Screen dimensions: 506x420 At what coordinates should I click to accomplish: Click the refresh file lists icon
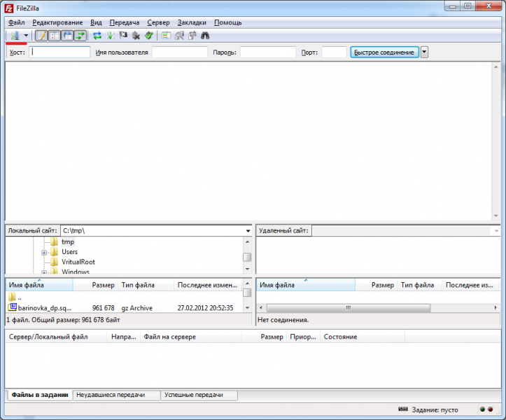click(x=97, y=36)
